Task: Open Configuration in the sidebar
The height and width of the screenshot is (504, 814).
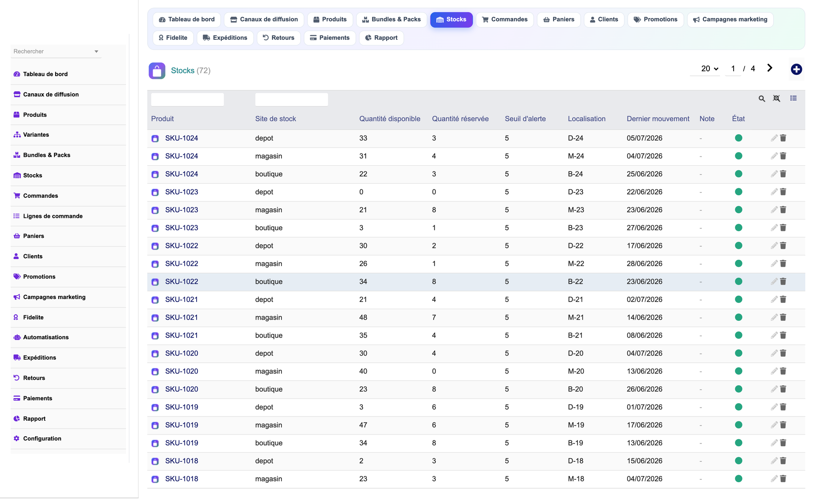Action: click(x=68, y=439)
